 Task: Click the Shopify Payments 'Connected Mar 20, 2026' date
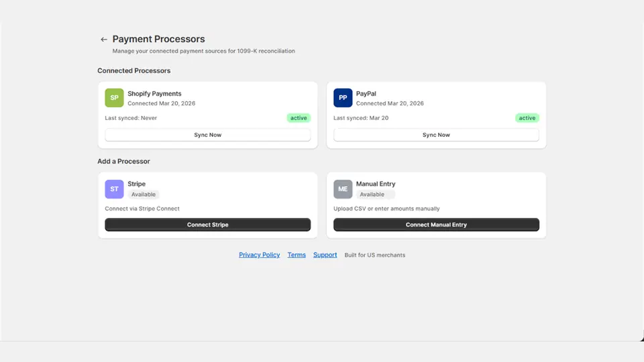pos(162,103)
